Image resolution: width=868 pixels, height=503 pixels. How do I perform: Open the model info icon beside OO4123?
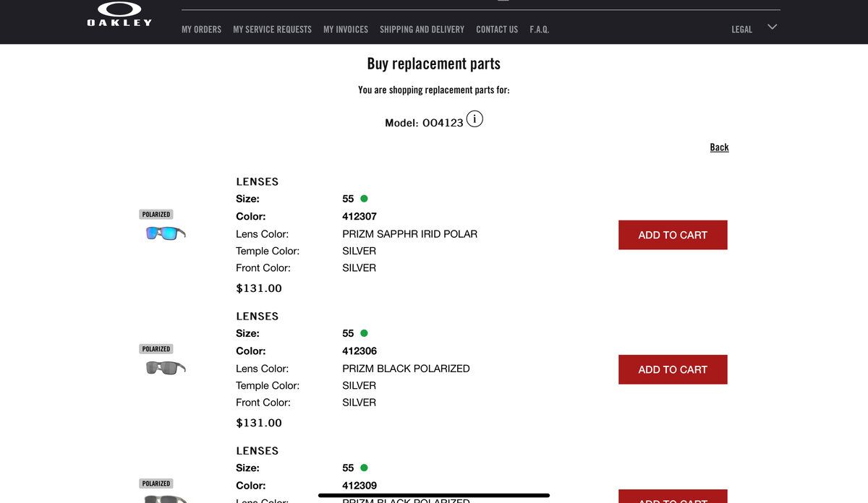[475, 119]
